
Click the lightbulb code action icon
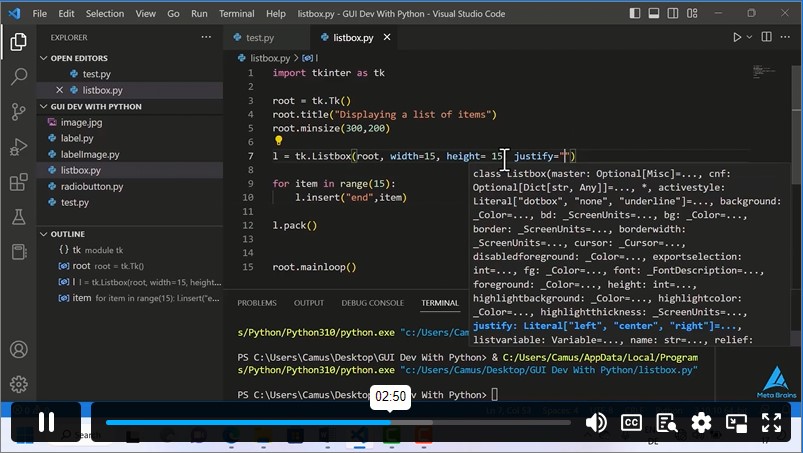click(279, 140)
